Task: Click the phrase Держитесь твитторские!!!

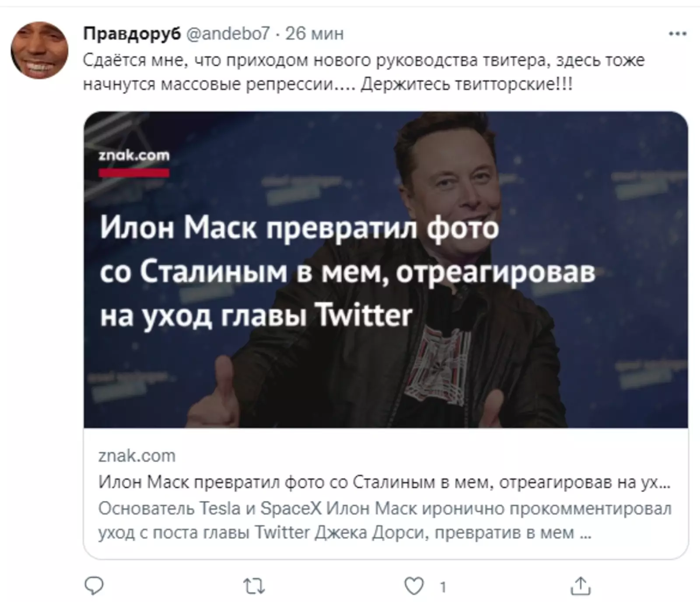Action: click(x=467, y=84)
